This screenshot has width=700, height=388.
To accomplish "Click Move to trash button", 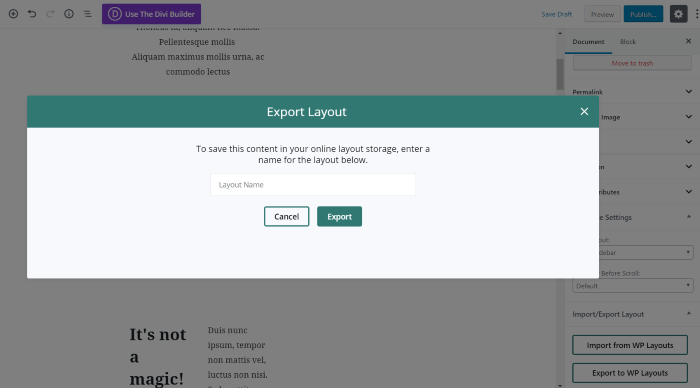I will click(x=632, y=63).
